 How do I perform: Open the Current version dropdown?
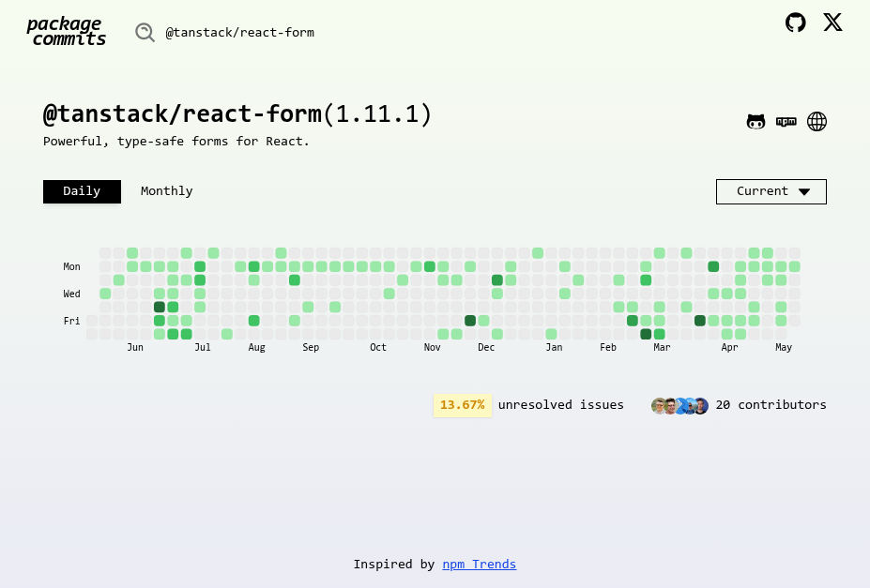click(x=771, y=191)
